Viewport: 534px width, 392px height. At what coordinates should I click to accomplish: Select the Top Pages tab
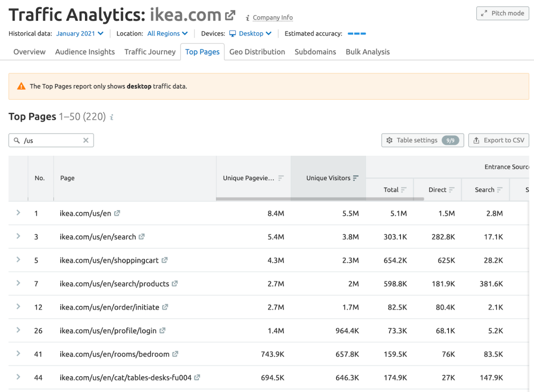click(202, 52)
